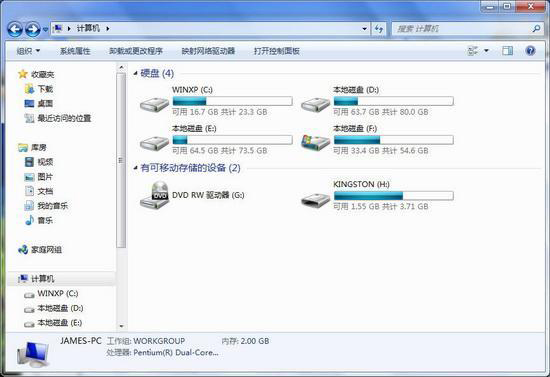Click 工作组: WORKGROUP in details pane

[x=146, y=341]
